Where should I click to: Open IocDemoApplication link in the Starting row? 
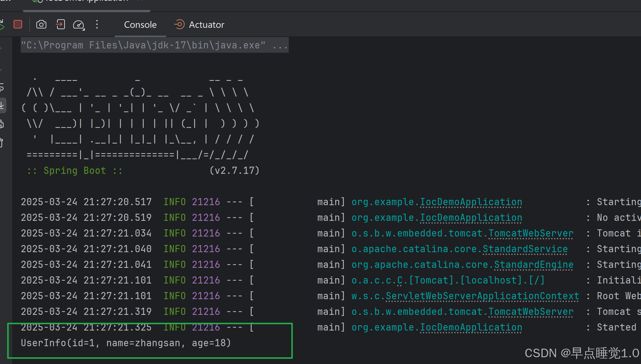pos(471,202)
